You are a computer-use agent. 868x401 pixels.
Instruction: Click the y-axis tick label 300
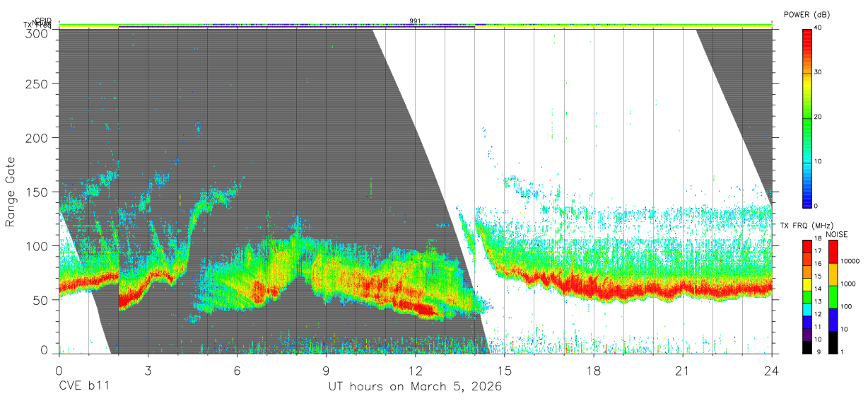[37, 33]
